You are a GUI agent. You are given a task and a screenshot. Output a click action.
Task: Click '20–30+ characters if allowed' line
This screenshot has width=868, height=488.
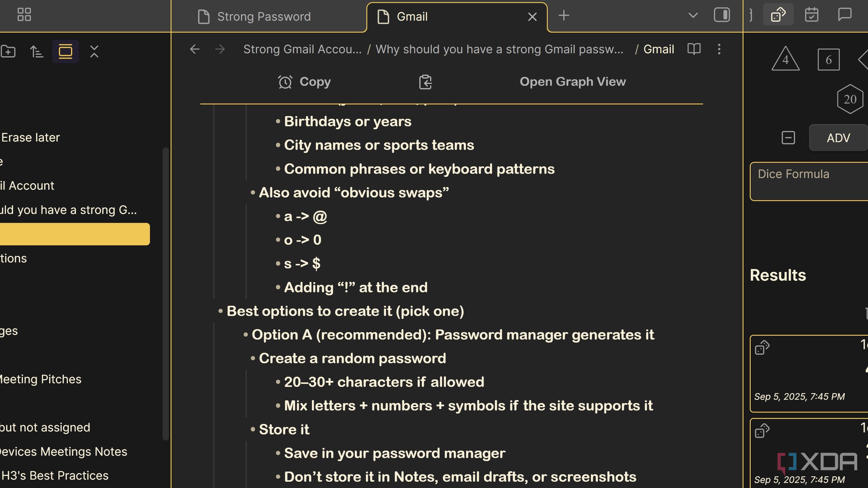(x=384, y=382)
